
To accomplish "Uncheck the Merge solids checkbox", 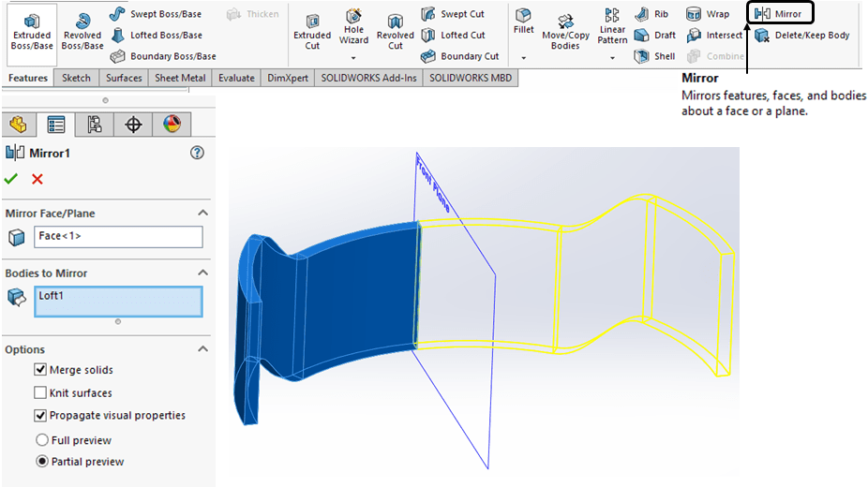I will [40, 370].
